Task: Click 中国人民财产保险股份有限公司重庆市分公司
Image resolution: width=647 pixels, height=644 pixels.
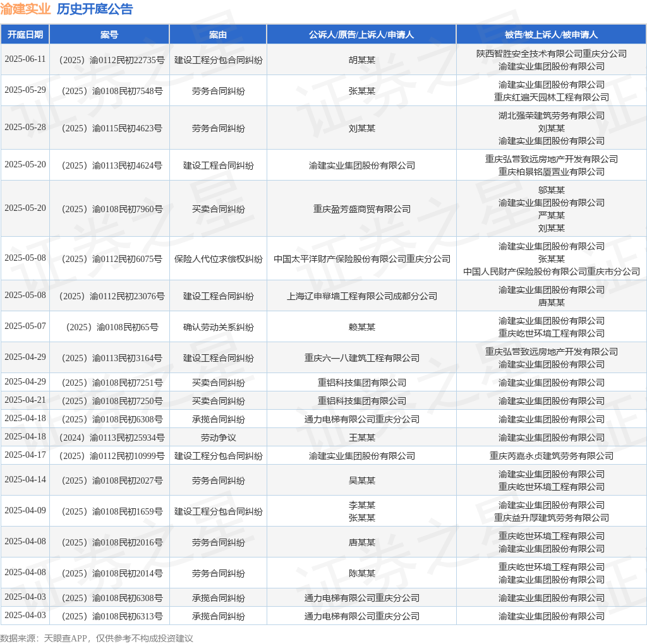Action: point(551,271)
